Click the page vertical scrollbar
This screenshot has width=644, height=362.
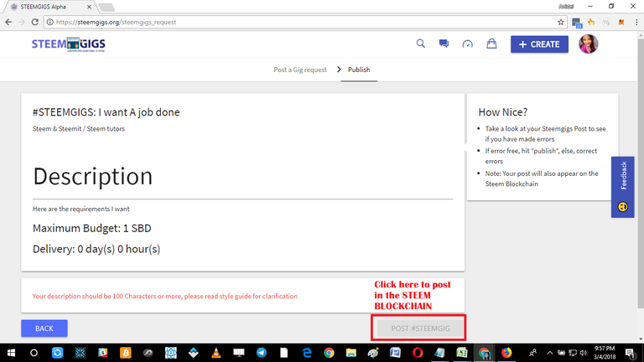(641, 173)
